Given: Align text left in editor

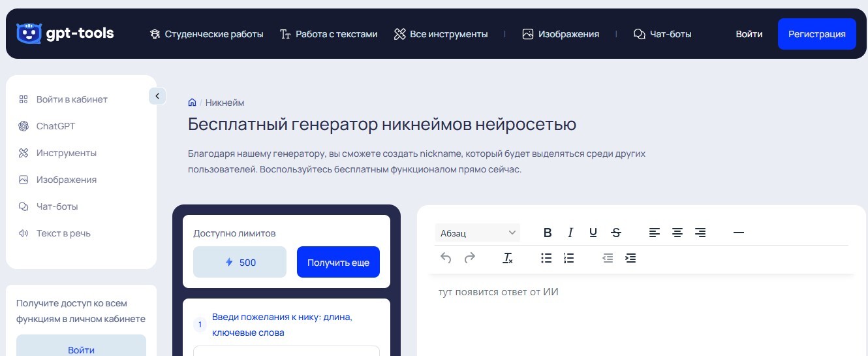Looking at the screenshot, I should 655,233.
